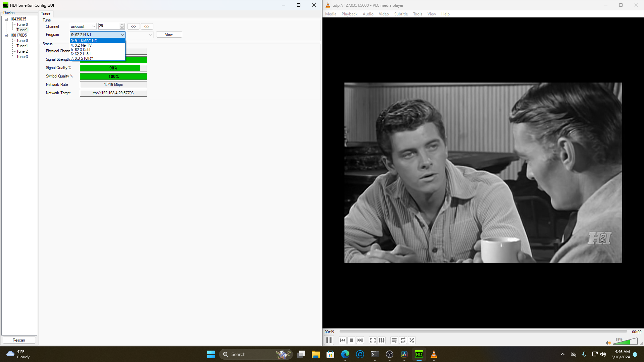Select program 7: 9.3 STORY
The height and width of the screenshot is (362, 644).
[x=97, y=58]
